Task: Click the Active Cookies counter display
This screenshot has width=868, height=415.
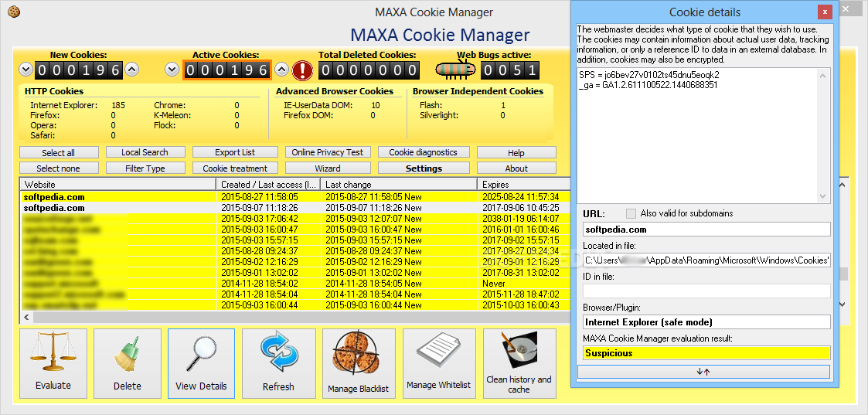Action: 227,70
